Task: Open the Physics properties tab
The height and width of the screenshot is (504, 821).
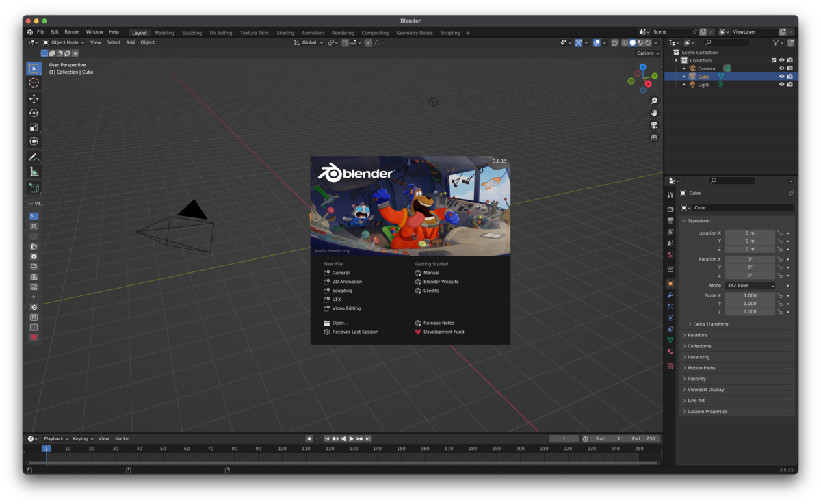Action: (x=670, y=318)
